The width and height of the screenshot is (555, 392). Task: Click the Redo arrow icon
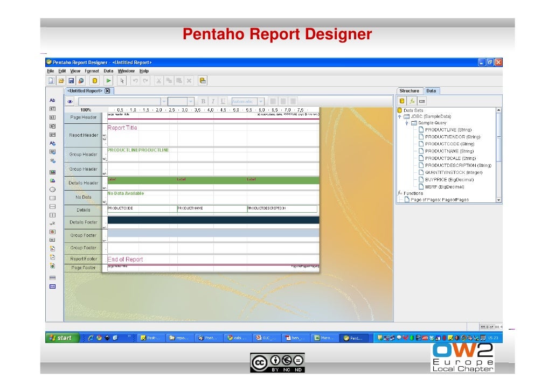tap(145, 81)
